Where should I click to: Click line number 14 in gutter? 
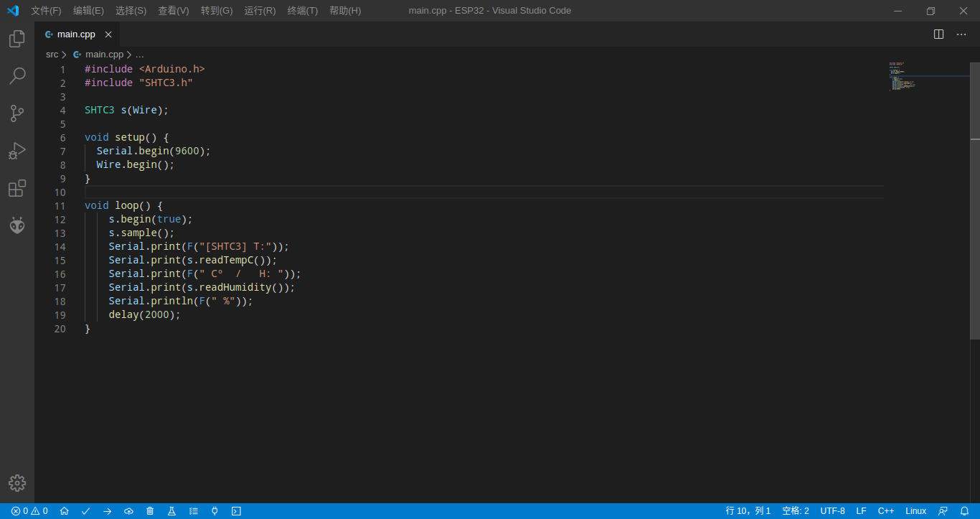tap(60, 247)
